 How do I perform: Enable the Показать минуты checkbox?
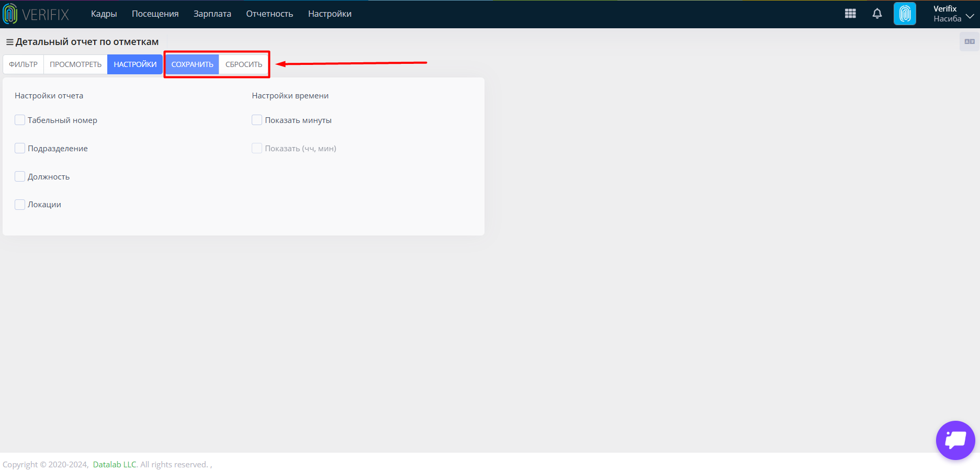(x=257, y=120)
